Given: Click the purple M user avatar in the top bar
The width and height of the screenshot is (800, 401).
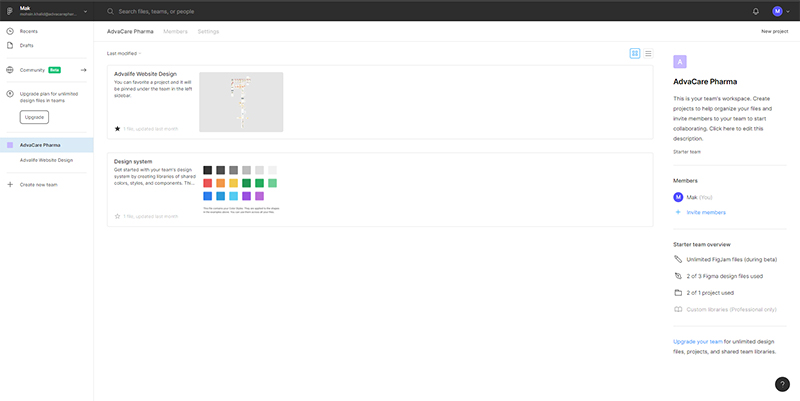Looking at the screenshot, I should click(x=777, y=11).
